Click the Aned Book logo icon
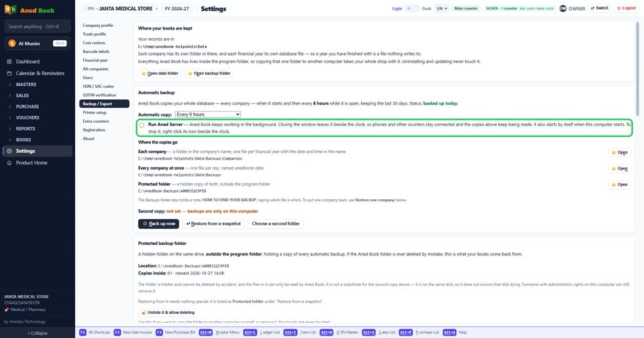The height and width of the screenshot is (338, 644). pos(10,9)
